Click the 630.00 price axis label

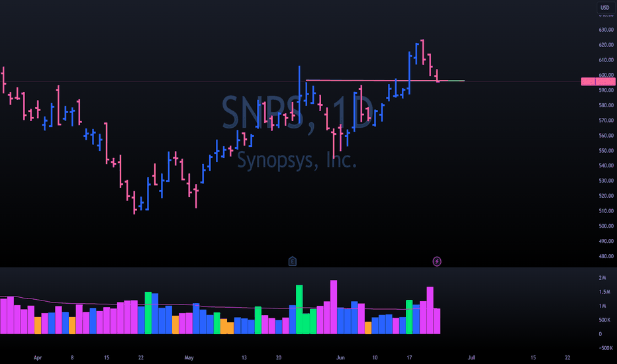point(606,30)
